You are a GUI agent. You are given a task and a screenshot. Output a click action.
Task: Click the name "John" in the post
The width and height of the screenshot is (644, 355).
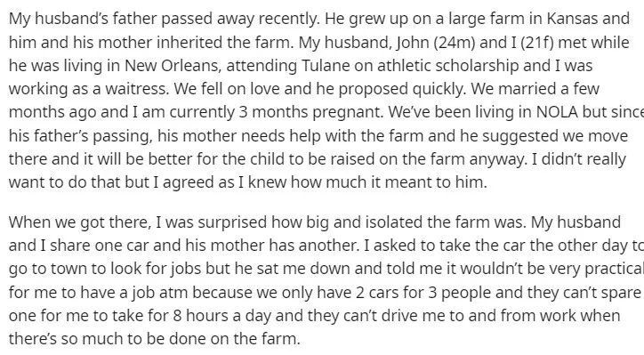[412, 43]
